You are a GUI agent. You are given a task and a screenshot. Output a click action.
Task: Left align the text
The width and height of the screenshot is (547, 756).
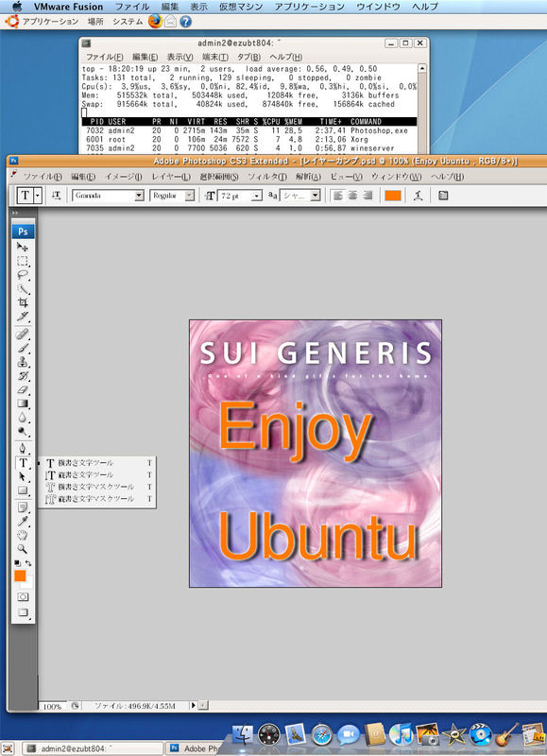[x=338, y=196]
